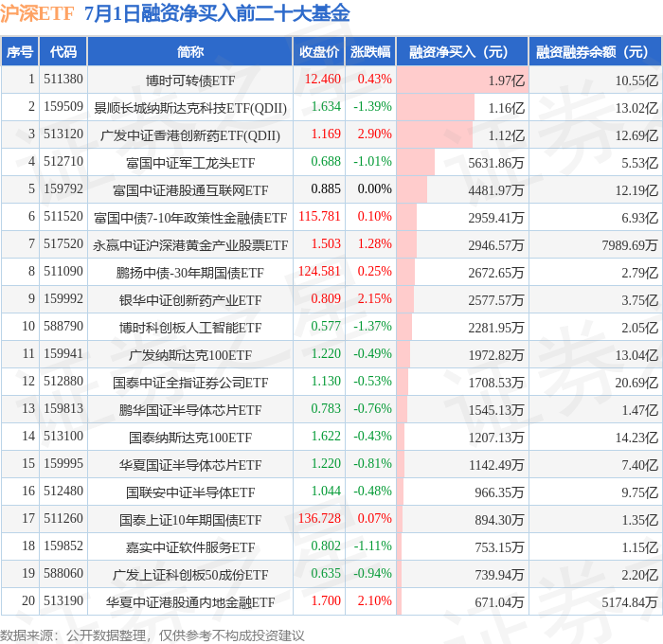663x644 pixels.
Task: Click closing price 124.581
Action: point(320,272)
